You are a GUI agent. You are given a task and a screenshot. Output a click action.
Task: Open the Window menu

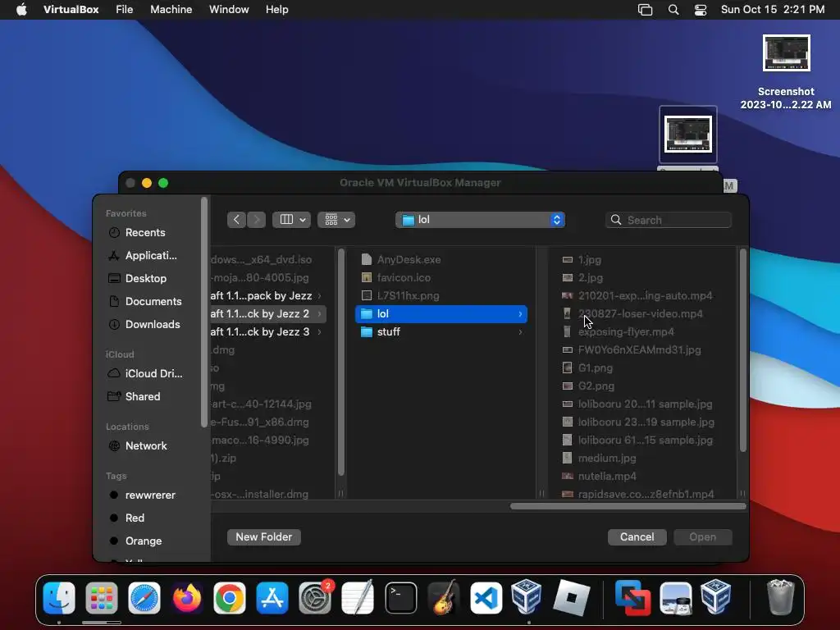(229, 10)
